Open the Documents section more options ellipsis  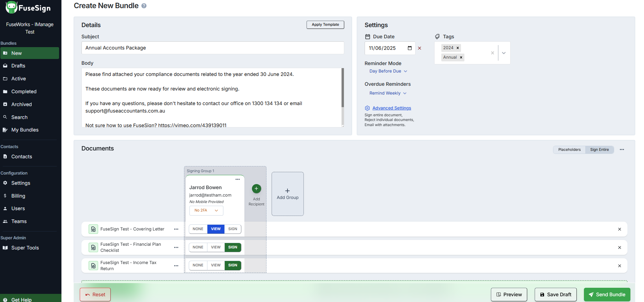pyautogui.click(x=622, y=149)
